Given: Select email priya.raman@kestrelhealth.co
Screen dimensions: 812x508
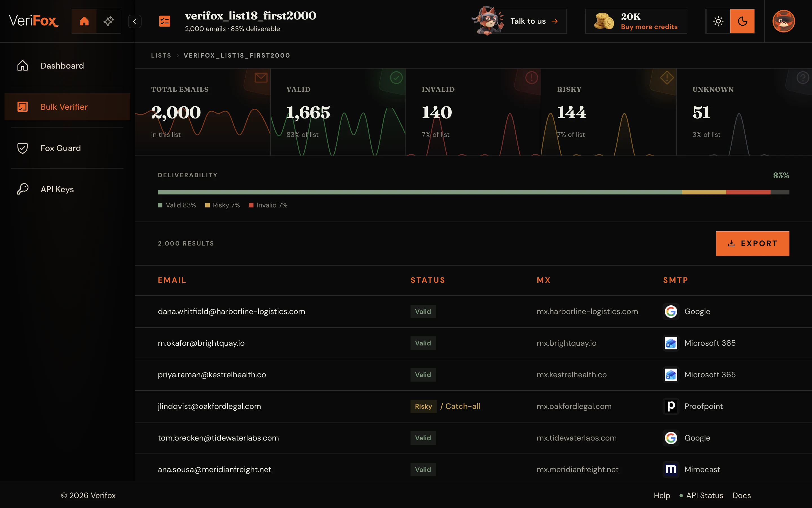Looking at the screenshot, I should (x=212, y=375).
